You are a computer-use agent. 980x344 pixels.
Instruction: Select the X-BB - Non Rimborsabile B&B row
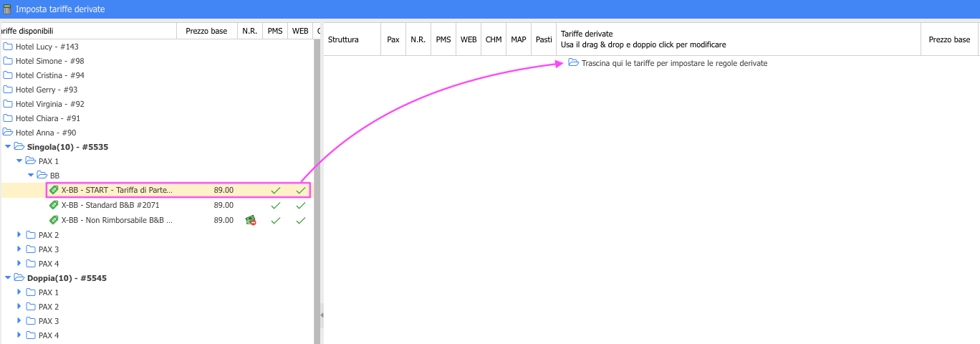click(x=157, y=220)
